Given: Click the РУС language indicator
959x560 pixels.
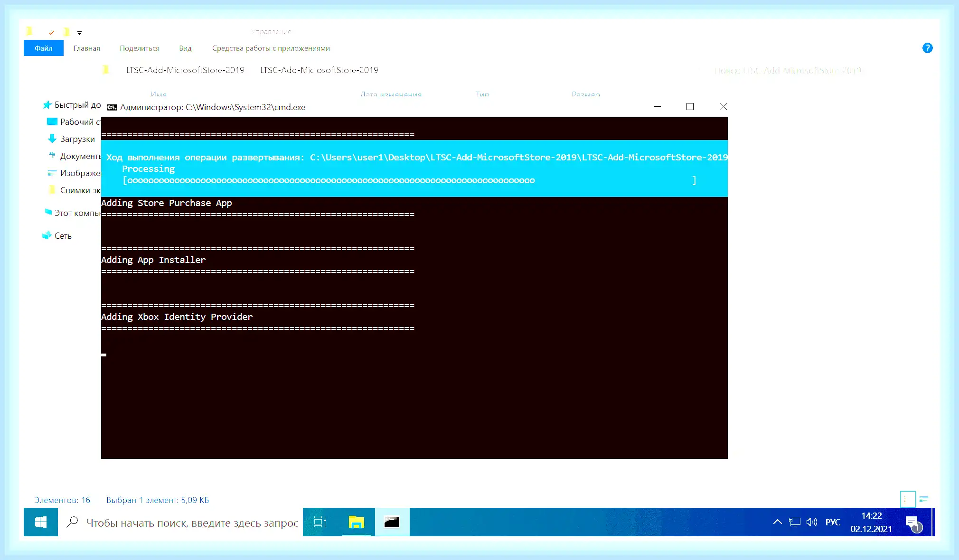Looking at the screenshot, I should 833,522.
